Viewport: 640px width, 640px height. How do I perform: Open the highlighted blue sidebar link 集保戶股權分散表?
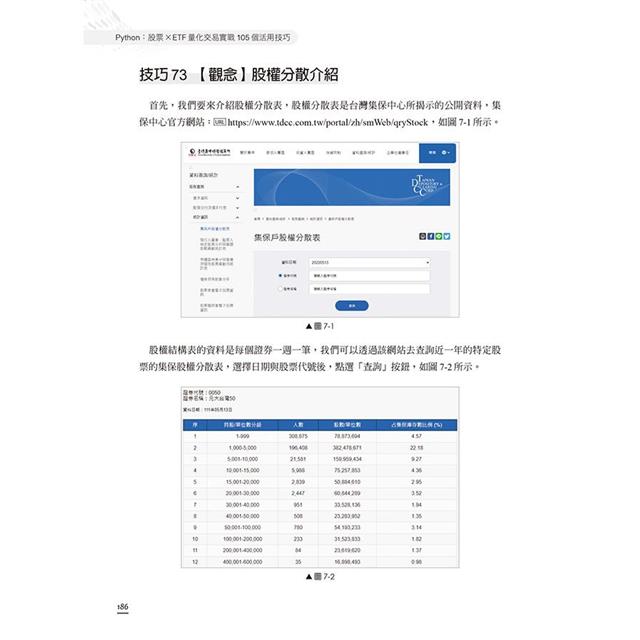(x=215, y=229)
